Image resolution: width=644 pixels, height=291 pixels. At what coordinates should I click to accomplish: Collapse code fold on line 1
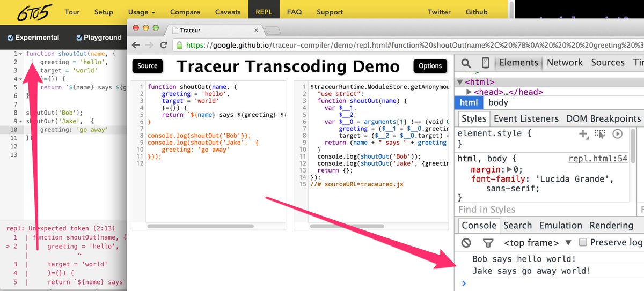click(20, 54)
